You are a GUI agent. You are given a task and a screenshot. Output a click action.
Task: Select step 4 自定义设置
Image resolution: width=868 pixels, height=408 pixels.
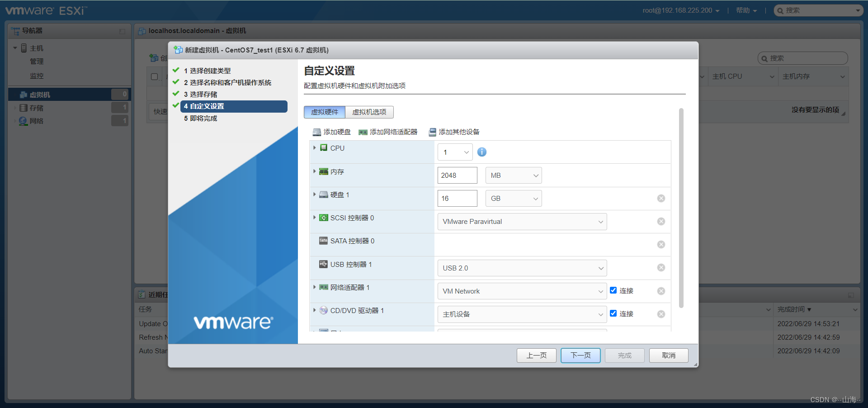234,106
